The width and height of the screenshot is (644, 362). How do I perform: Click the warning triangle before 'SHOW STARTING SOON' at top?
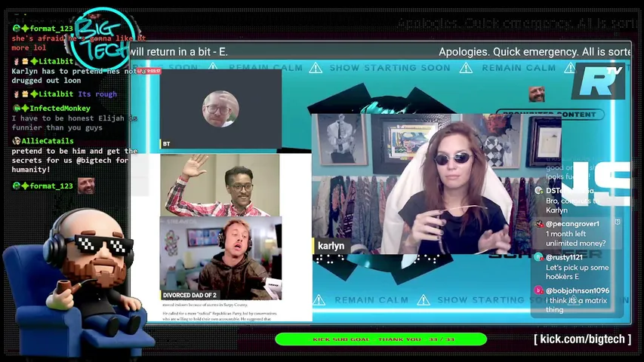coord(316,67)
